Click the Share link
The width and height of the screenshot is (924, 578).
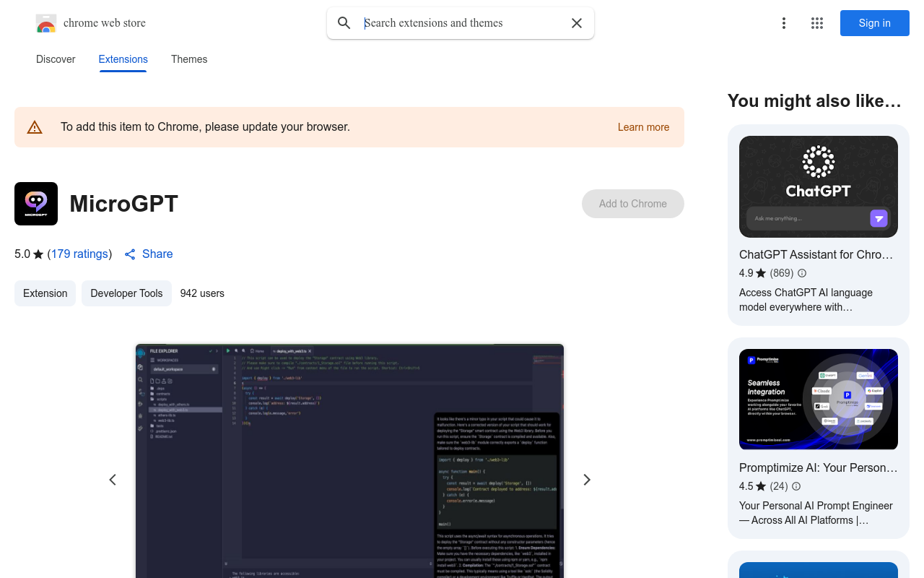149,254
